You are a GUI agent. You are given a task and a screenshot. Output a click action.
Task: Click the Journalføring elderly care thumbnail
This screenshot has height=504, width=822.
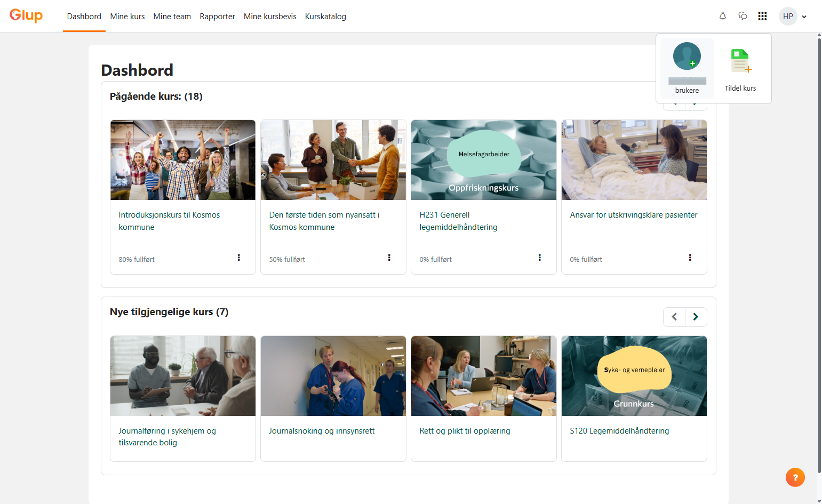tap(183, 376)
